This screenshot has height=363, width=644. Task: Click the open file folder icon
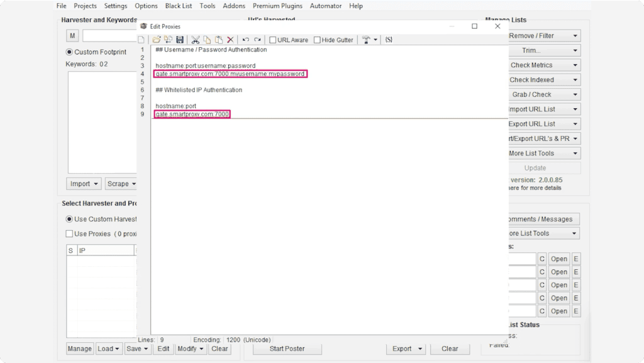point(157,40)
